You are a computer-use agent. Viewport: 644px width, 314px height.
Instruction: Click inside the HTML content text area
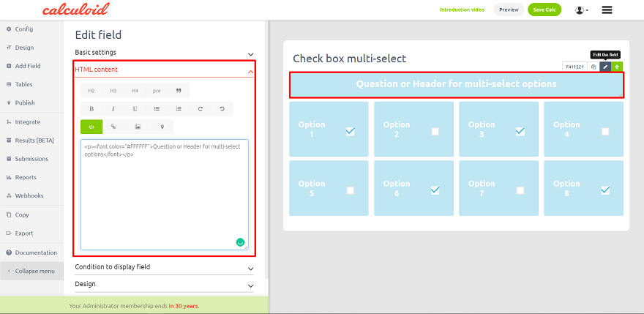[x=164, y=198]
